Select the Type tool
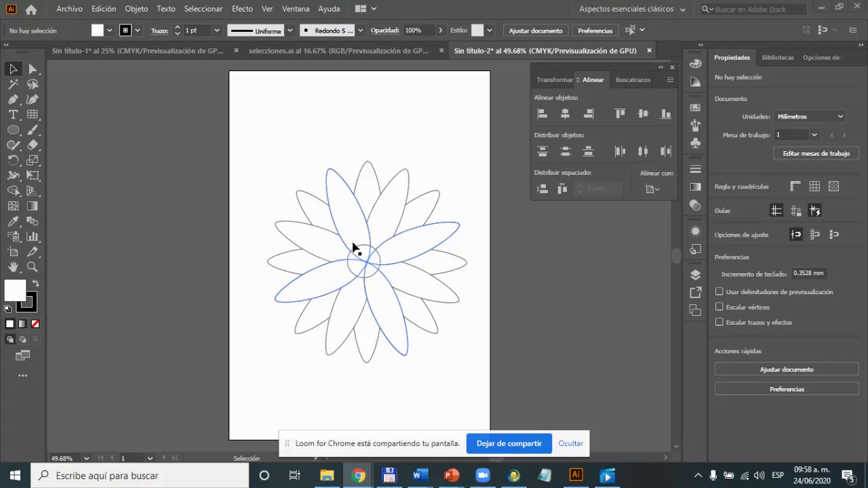 point(13,115)
